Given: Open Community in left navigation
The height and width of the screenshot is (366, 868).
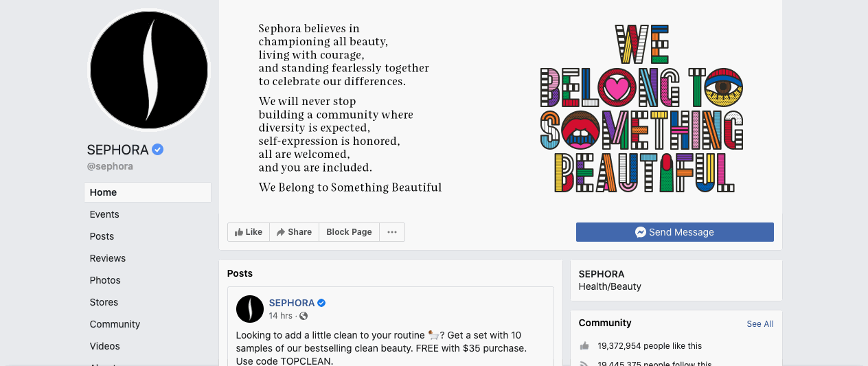Looking at the screenshot, I should (x=115, y=324).
